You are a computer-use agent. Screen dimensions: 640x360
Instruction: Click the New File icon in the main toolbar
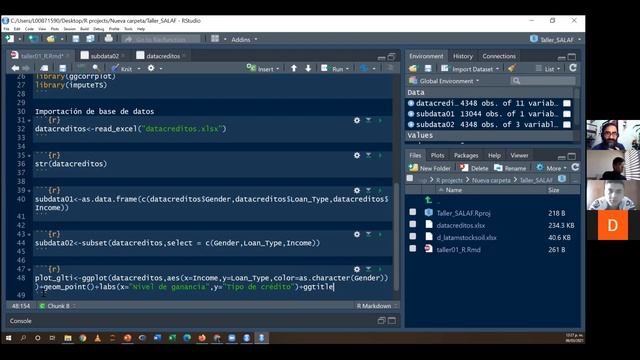(x=9, y=39)
